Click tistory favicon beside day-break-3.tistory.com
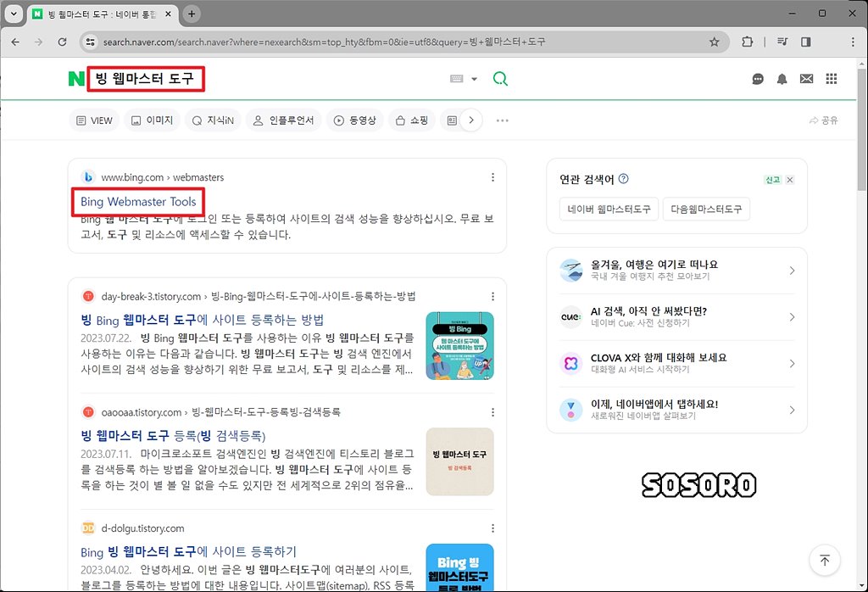This screenshot has height=592, width=868. (x=88, y=296)
